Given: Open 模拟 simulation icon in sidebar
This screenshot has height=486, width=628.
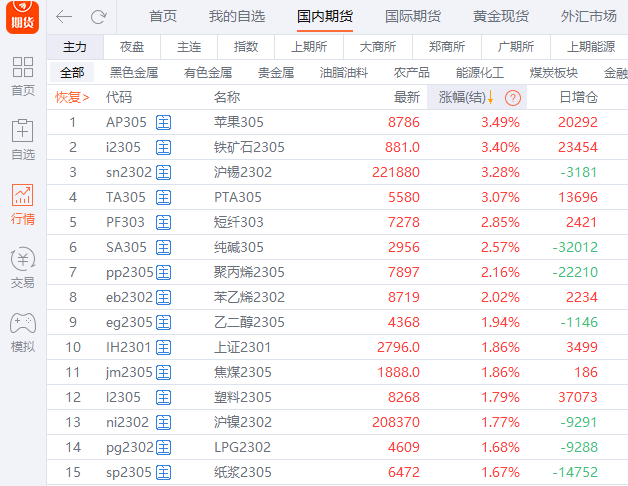Looking at the screenshot, I should coord(22,332).
